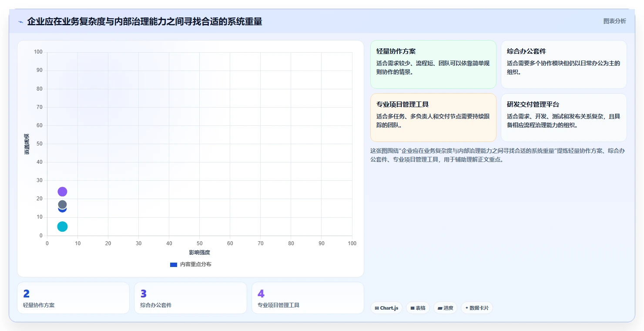Click the main title 企业应在业务复杂度…系统重量
The image size is (644, 331).
coord(144,21)
